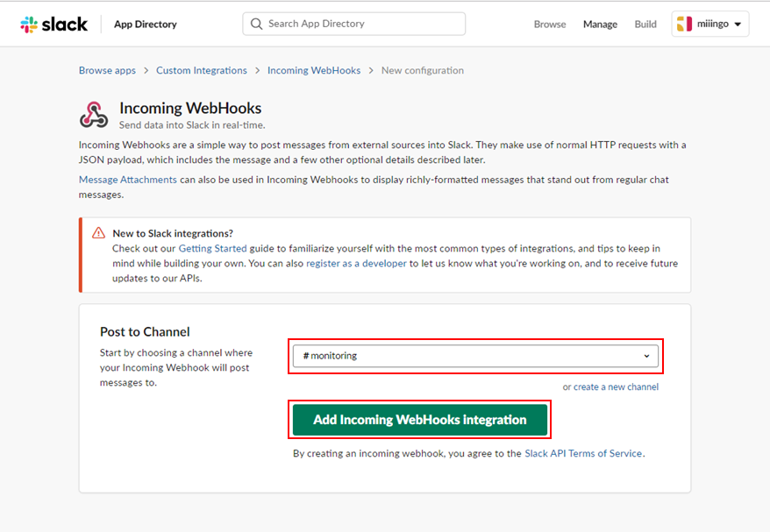Focus the Search App Directory field

[354, 24]
